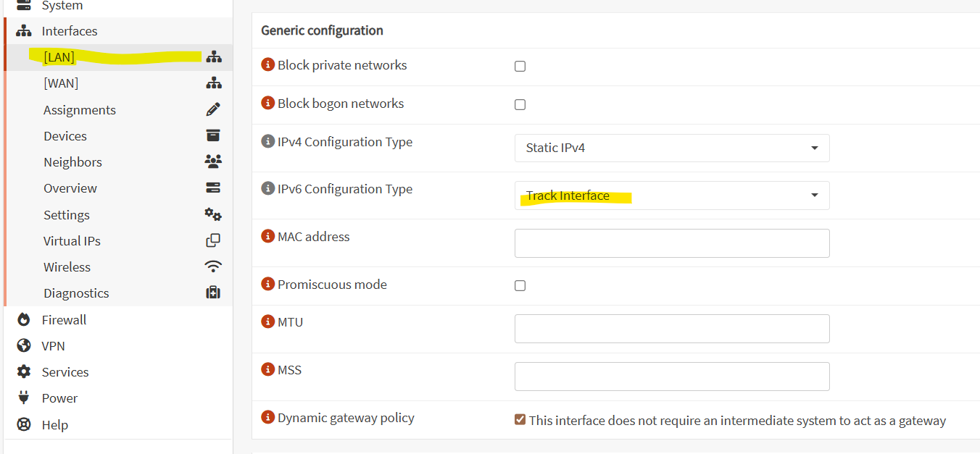Open the Devices sidebar link
The width and height of the screenshot is (980, 454).
[x=65, y=136]
